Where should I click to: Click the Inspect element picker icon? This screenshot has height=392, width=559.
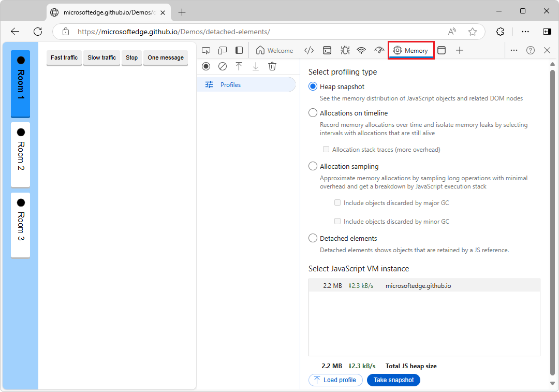206,50
